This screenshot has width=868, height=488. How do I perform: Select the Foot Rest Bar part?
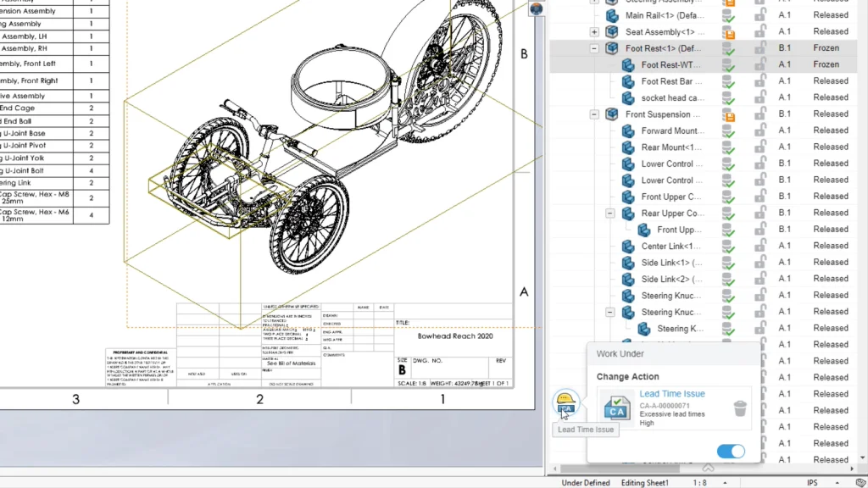tap(666, 81)
